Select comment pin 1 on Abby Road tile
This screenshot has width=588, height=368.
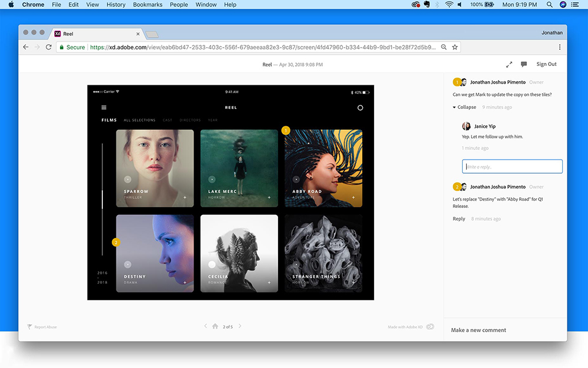(x=286, y=130)
